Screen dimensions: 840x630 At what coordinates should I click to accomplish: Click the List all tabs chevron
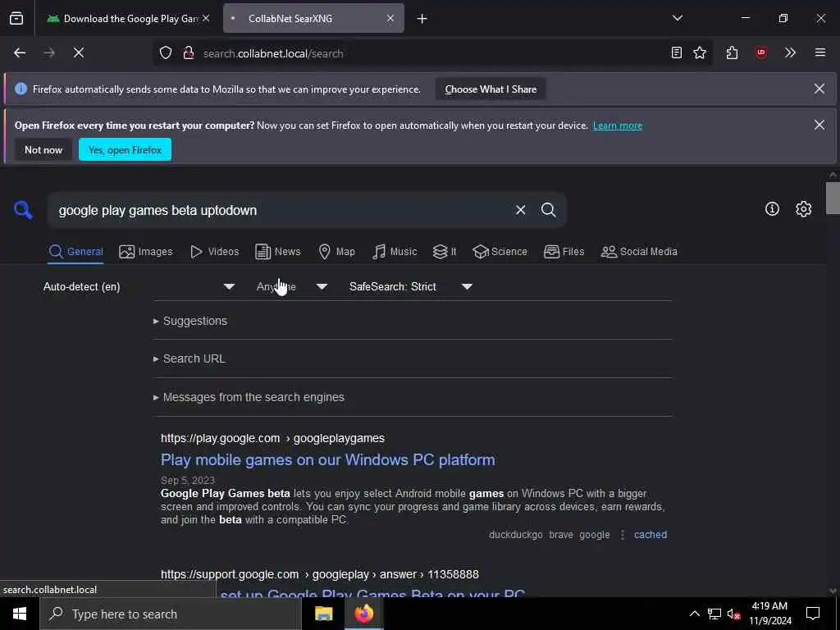677,18
